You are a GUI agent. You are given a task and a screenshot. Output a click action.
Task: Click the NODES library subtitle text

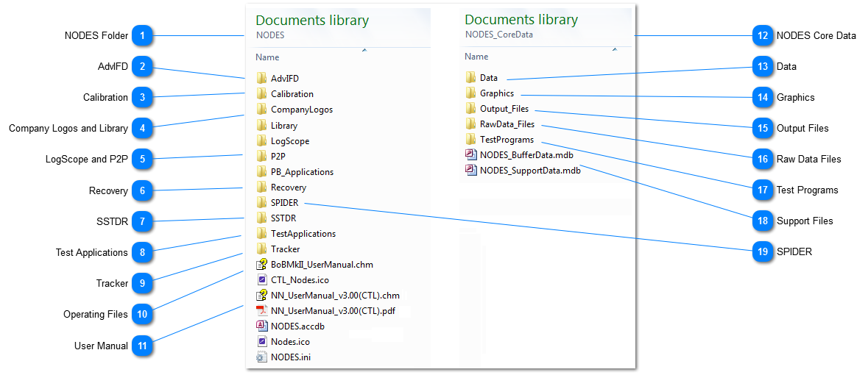pyautogui.click(x=270, y=35)
